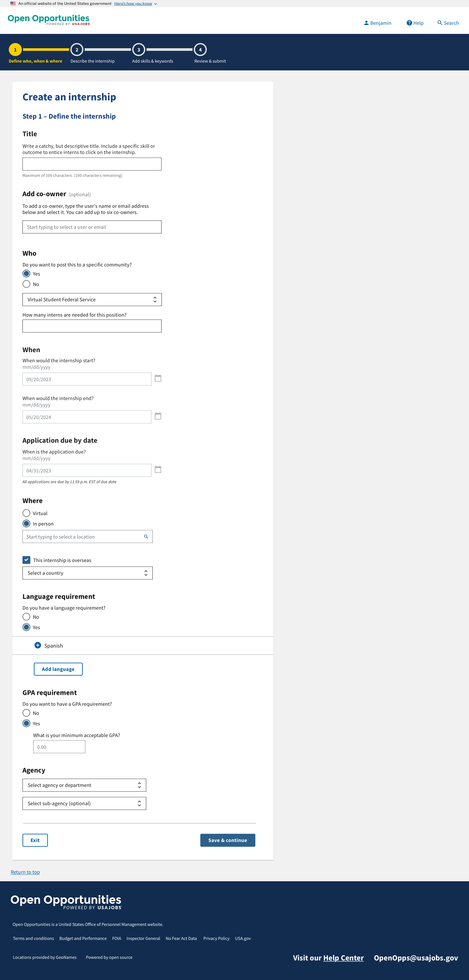Open Select a country dropdown
Viewport: 469px width, 980px height.
[87, 573]
